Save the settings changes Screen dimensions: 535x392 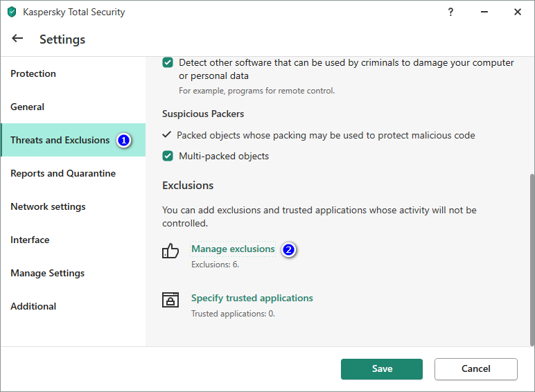click(381, 369)
